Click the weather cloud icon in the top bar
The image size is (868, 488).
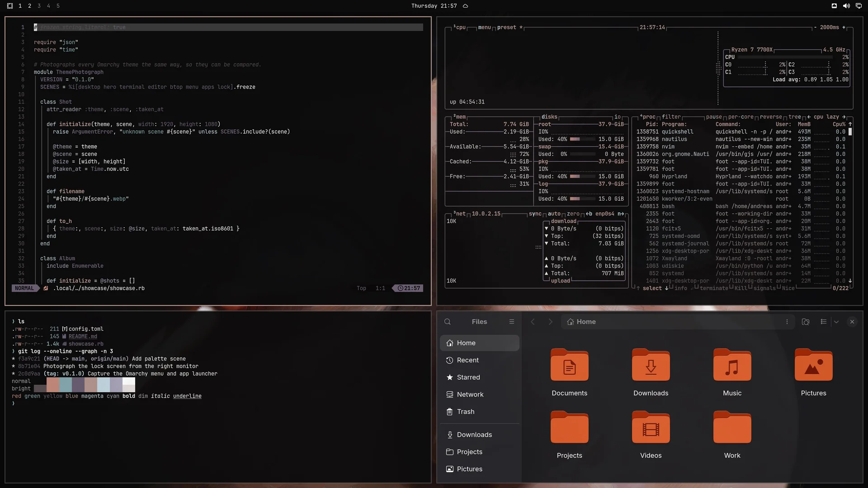tap(465, 6)
